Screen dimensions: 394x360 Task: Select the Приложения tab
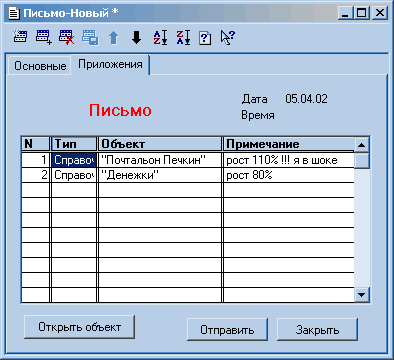[x=110, y=64]
